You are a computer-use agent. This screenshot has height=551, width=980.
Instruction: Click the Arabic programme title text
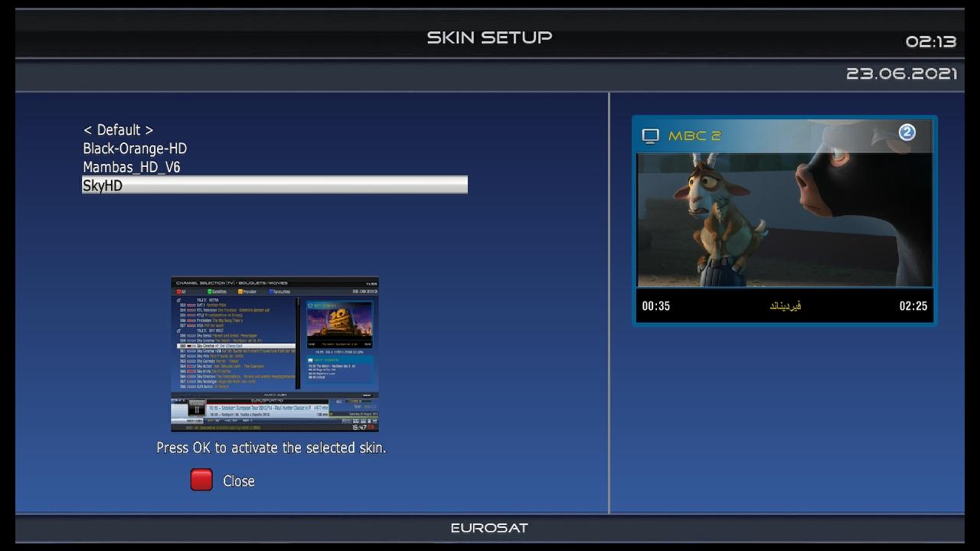tap(785, 306)
